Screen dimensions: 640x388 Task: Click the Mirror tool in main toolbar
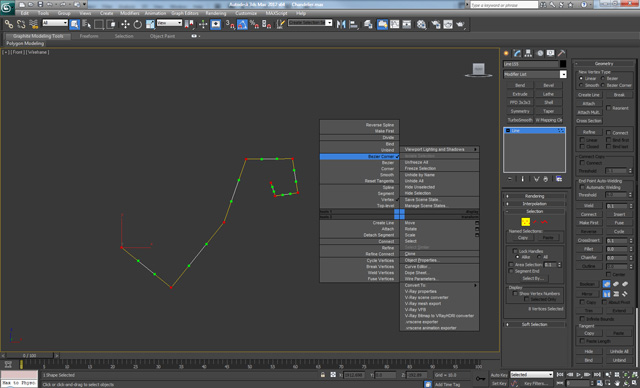341,24
